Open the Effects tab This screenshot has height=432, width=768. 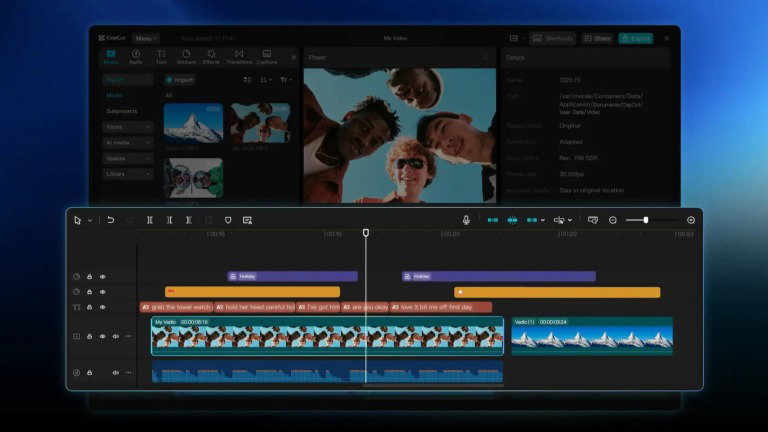click(x=211, y=57)
